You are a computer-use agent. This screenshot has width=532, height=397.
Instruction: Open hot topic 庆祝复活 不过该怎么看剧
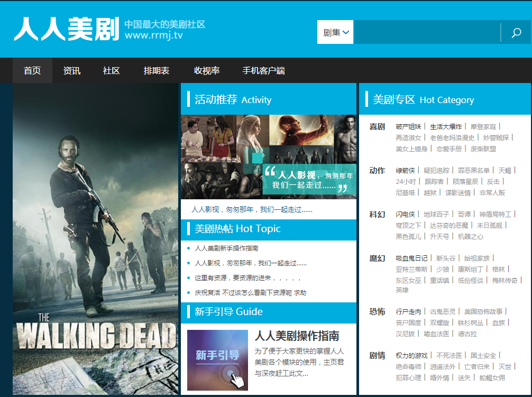click(x=250, y=292)
